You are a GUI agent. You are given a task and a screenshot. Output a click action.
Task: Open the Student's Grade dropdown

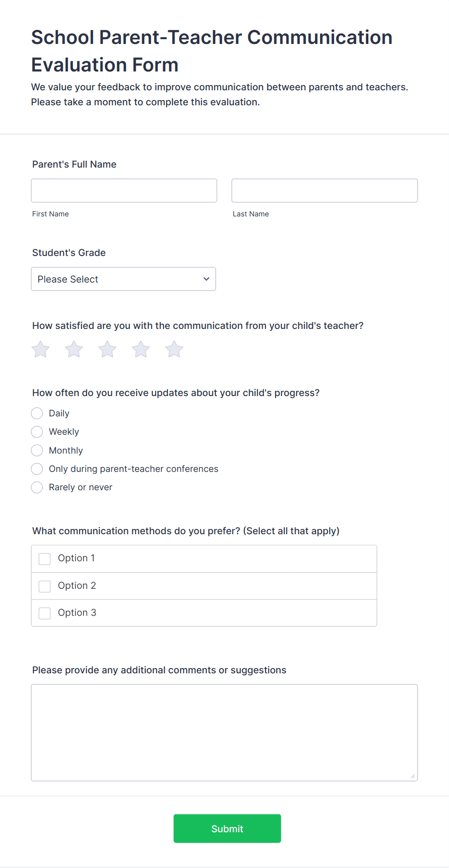(124, 279)
